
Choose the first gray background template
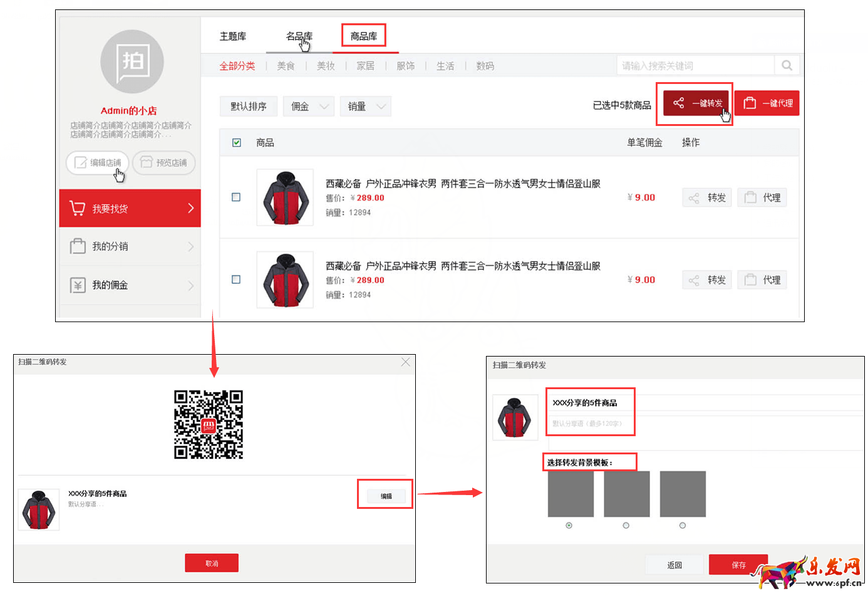571,494
